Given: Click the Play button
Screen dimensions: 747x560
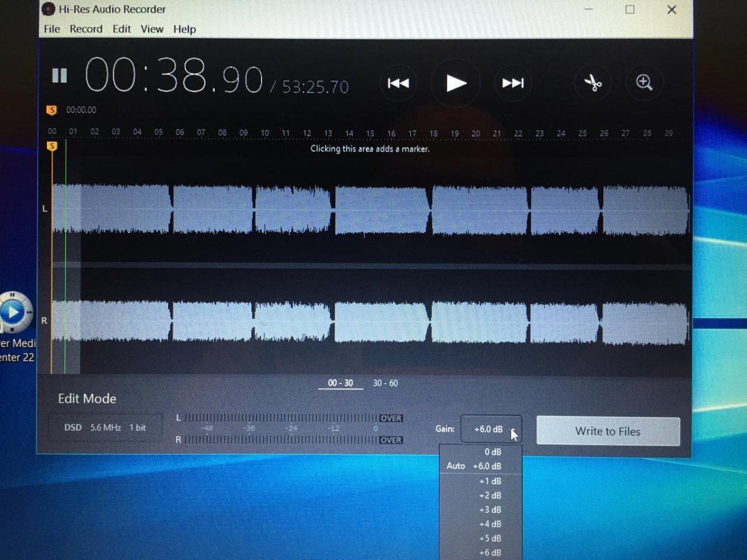Looking at the screenshot, I should click(456, 83).
